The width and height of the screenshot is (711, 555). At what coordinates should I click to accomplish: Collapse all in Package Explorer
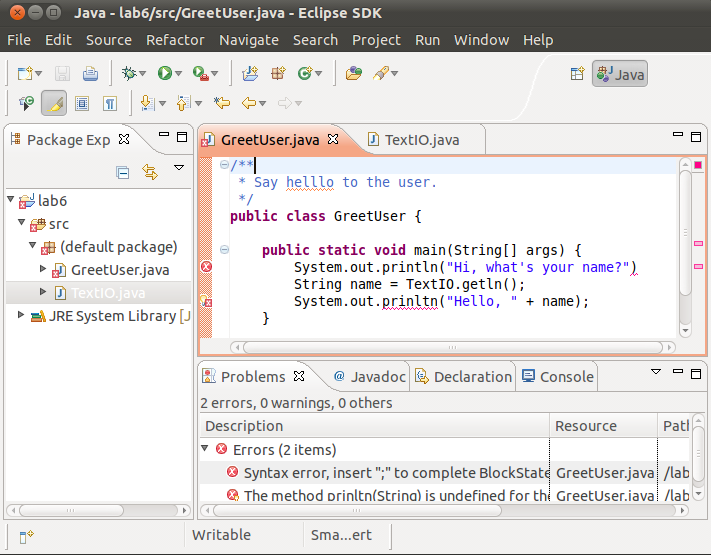coord(123,172)
